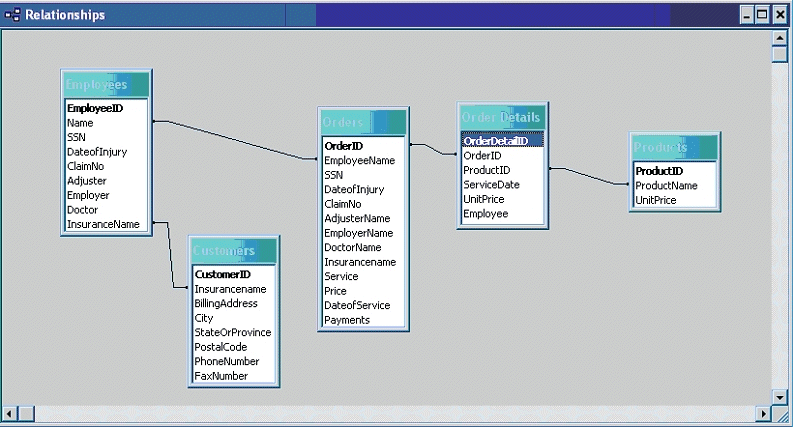Image resolution: width=793 pixels, height=427 pixels.
Task: Select UnitPrice field in Products table
Action: click(675, 200)
